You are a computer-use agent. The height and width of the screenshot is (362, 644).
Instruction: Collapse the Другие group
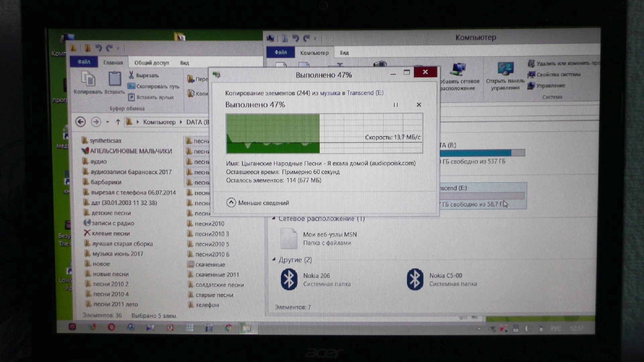coord(274,259)
